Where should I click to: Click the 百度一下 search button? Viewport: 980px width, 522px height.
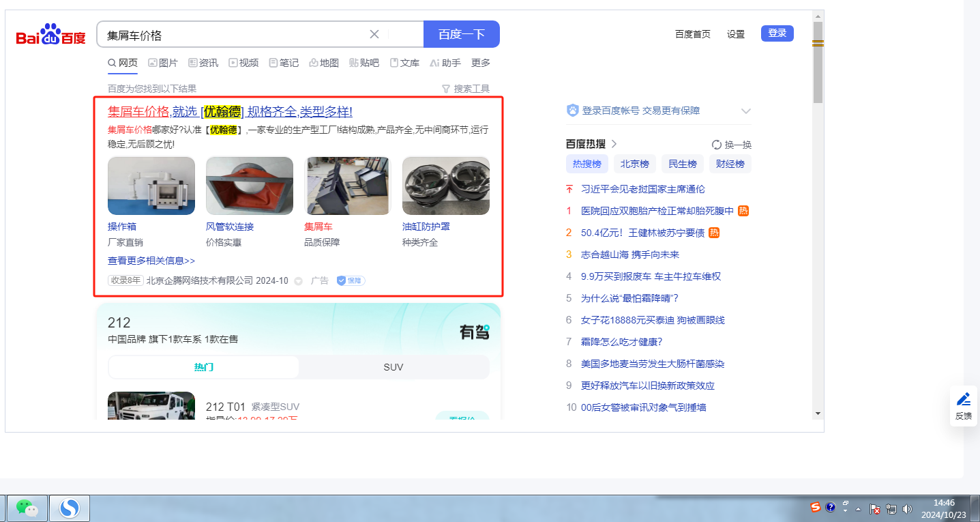point(462,34)
